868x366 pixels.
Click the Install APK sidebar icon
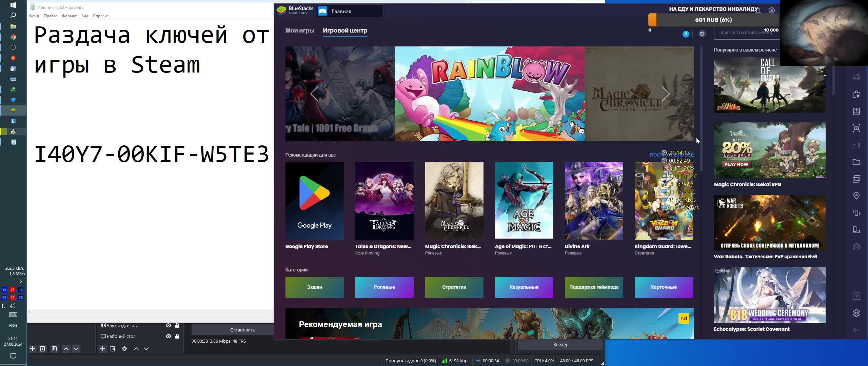[x=856, y=111]
